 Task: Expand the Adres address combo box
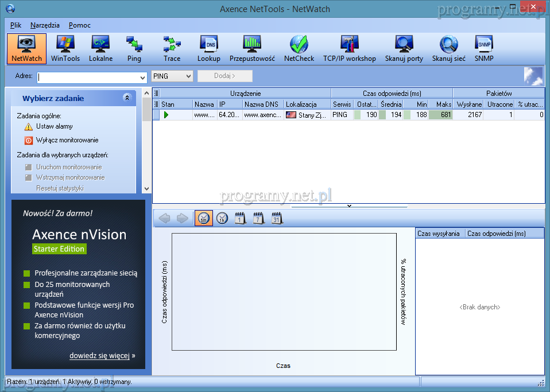tap(143, 77)
